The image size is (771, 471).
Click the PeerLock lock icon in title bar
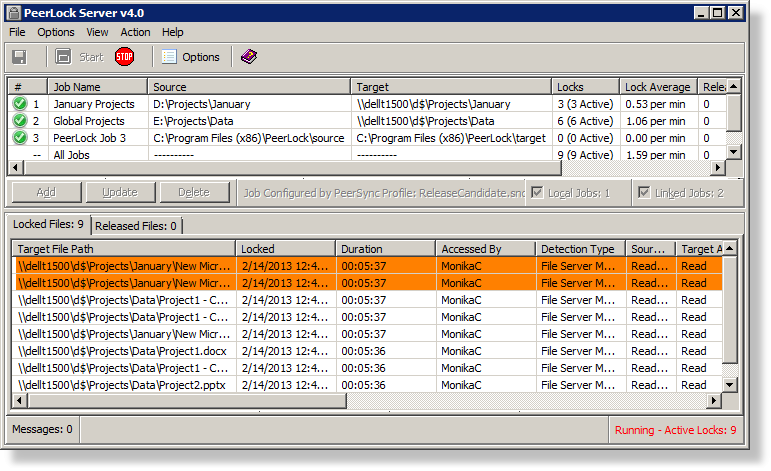coord(14,13)
